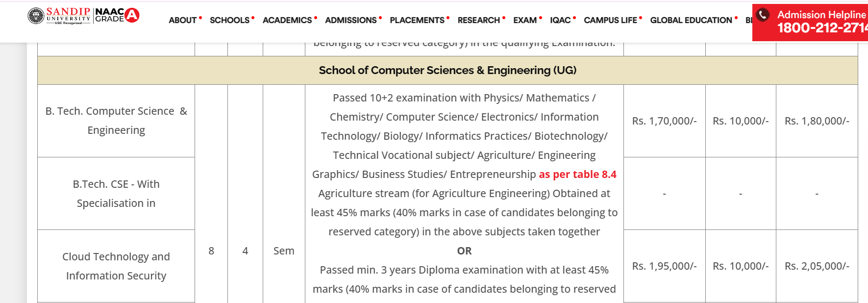
Task: Click the EXAM menu item
Action: [x=525, y=20]
